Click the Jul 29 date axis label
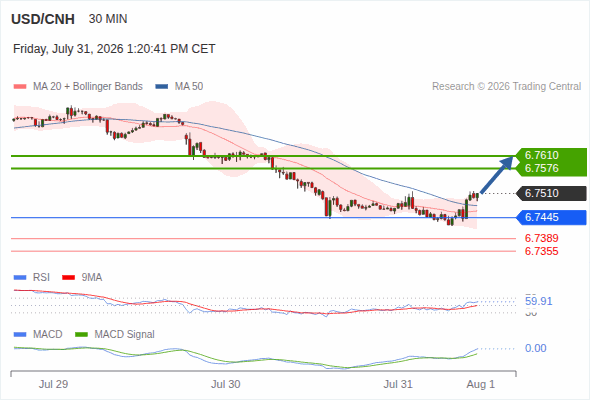Image resolution: width=590 pixels, height=400 pixels. (x=53, y=384)
